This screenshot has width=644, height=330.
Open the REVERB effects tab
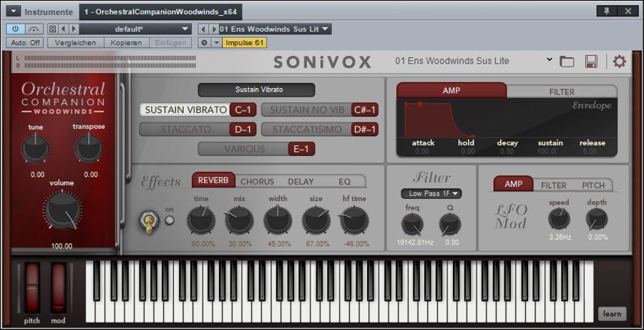[x=213, y=180]
